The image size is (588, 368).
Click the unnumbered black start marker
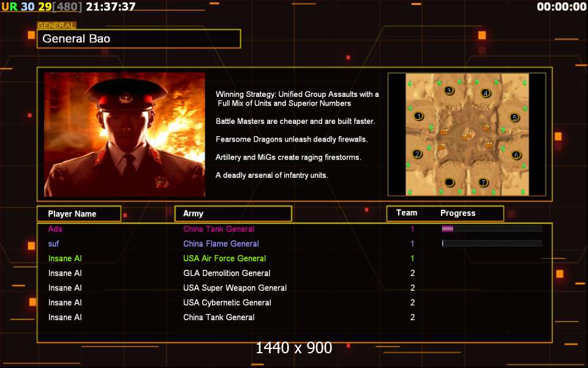pos(449,183)
